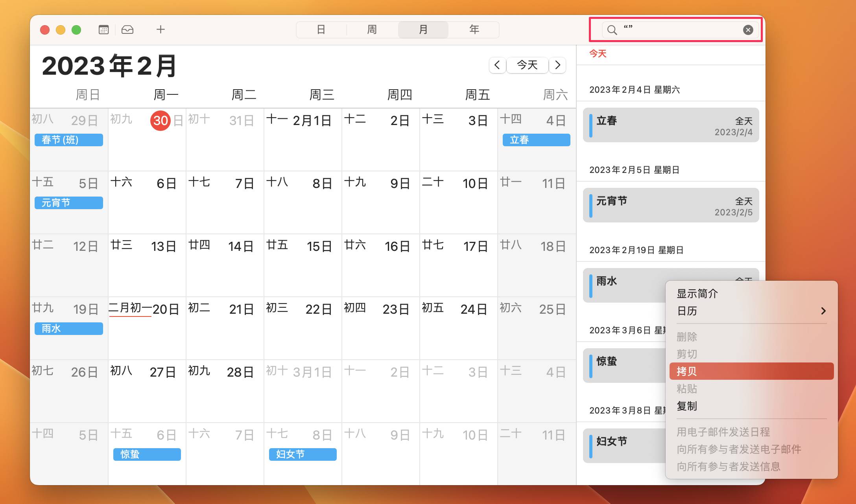Select 元宵节 event on 5日
The image size is (856, 504).
pos(69,203)
